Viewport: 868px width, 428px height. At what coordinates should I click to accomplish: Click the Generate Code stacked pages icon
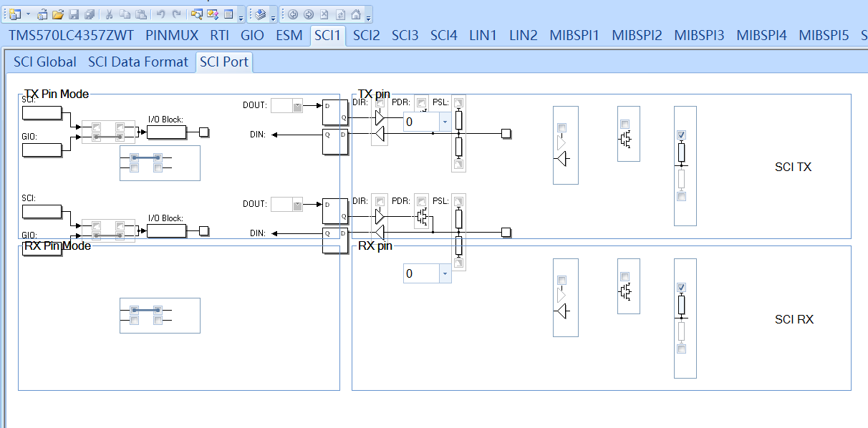(x=261, y=14)
